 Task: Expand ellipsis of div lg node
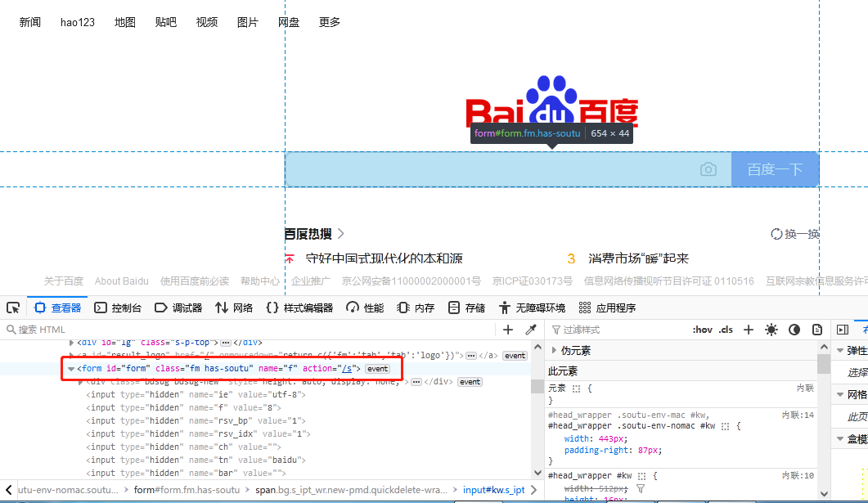[x=225, y=343]
